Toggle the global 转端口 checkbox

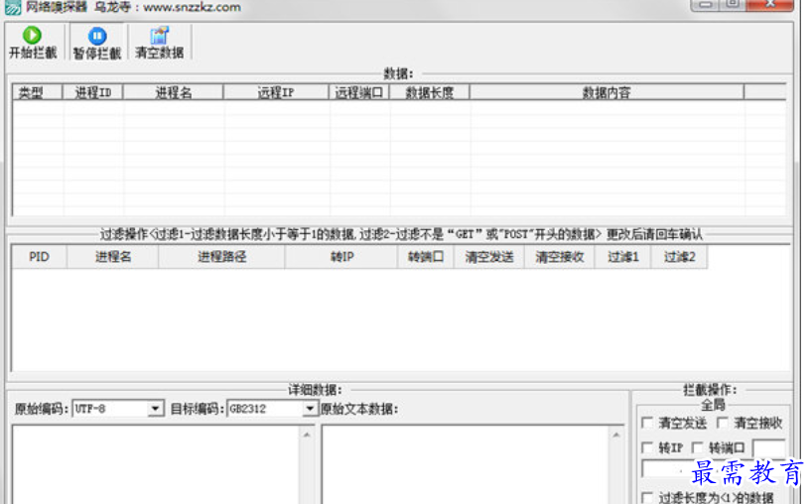(697, 447)
